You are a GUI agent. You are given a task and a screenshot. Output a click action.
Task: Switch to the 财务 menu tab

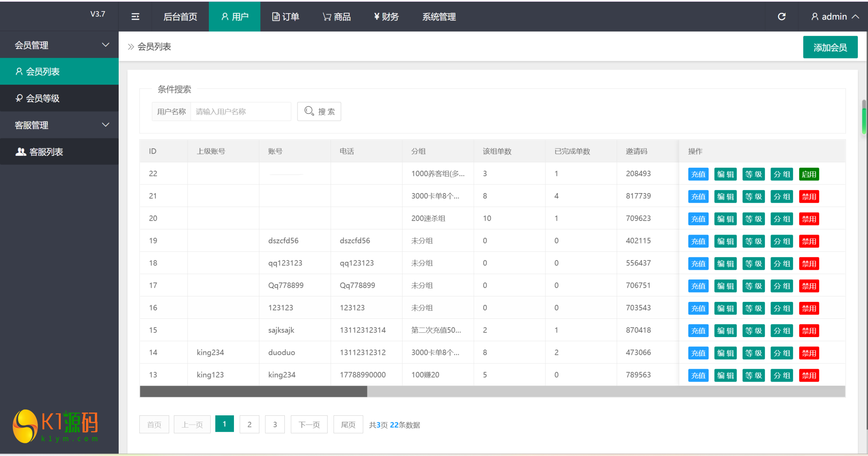pyautogui.click(x=386, y=17)
